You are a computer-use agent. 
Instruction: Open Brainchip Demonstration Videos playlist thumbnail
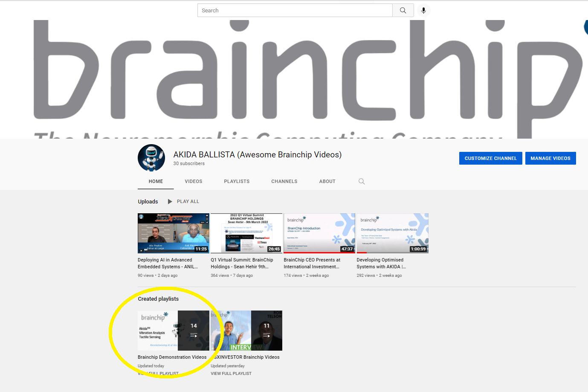point(174,331)
